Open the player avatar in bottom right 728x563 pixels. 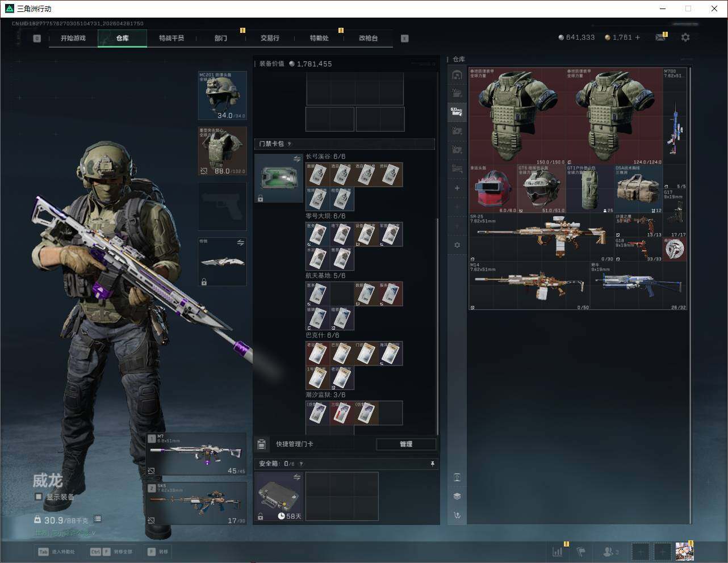(x=684, y=551)
